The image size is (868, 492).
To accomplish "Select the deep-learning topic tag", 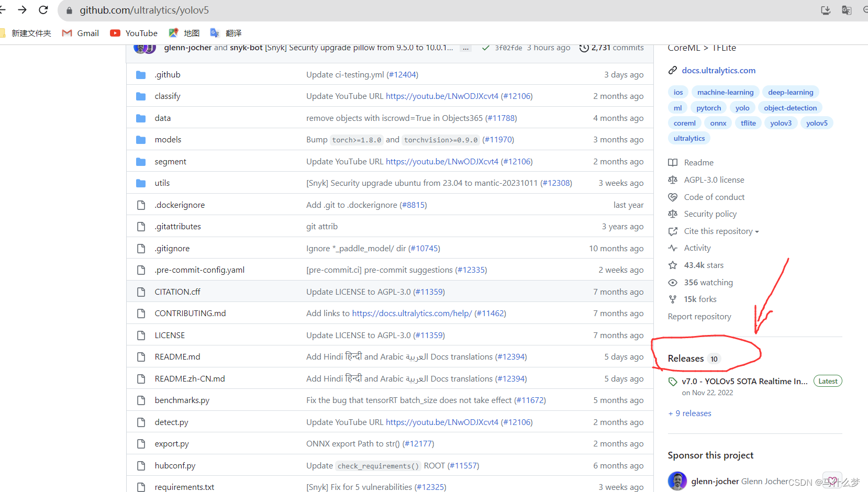I will coord(791,93).
